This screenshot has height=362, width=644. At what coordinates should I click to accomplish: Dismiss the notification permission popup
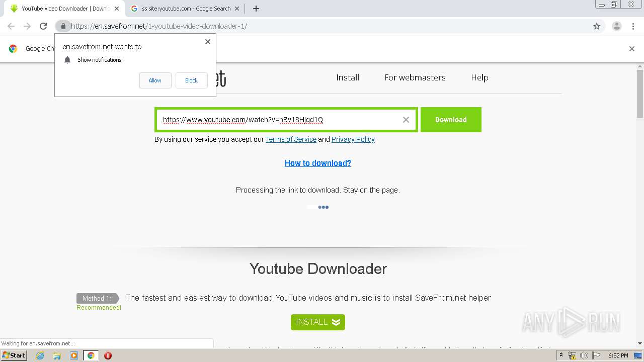pos(208,42)
